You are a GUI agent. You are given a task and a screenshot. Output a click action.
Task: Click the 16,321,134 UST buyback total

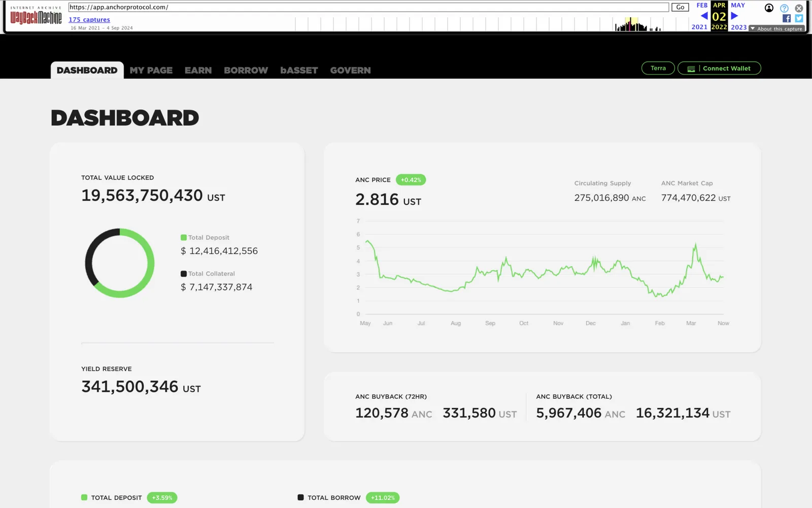click(683, 414)
